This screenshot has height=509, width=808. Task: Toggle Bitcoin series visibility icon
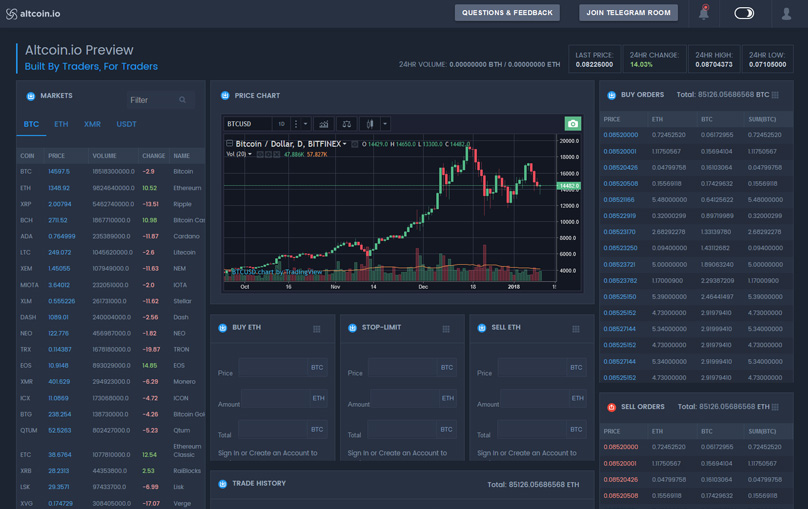pos(355,144)
